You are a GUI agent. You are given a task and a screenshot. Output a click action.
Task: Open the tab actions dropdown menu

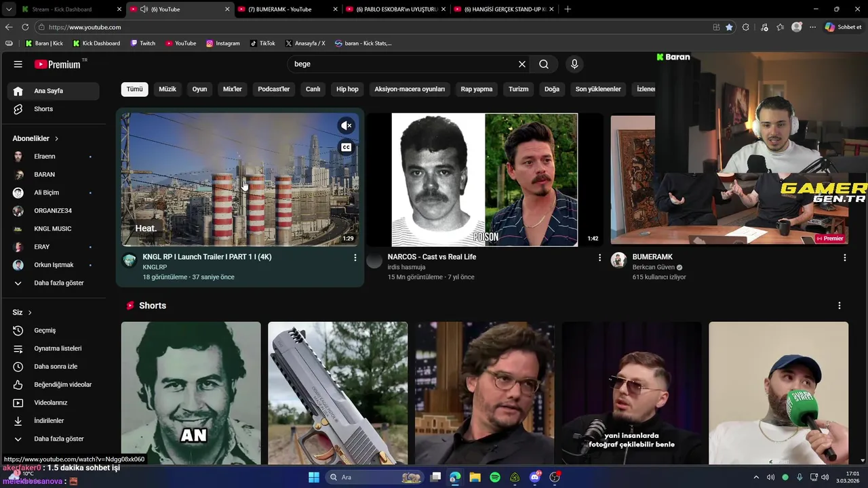coord(7,9)
